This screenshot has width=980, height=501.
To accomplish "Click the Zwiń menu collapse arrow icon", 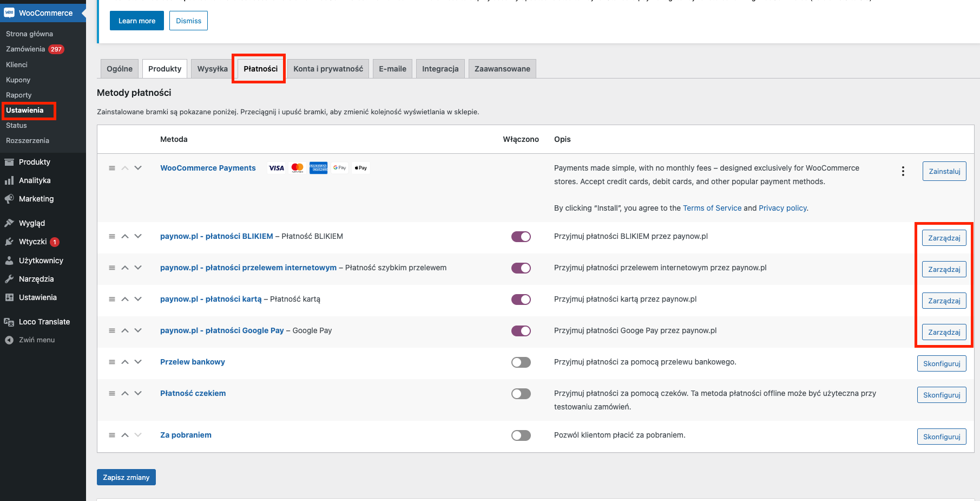I will click(x=9, y=340).
